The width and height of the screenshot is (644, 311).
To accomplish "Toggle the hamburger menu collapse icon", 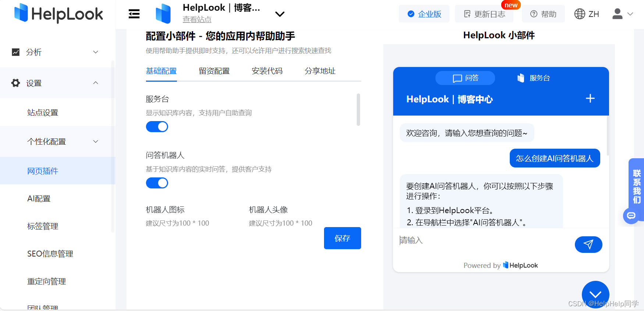I will [134, 14].
